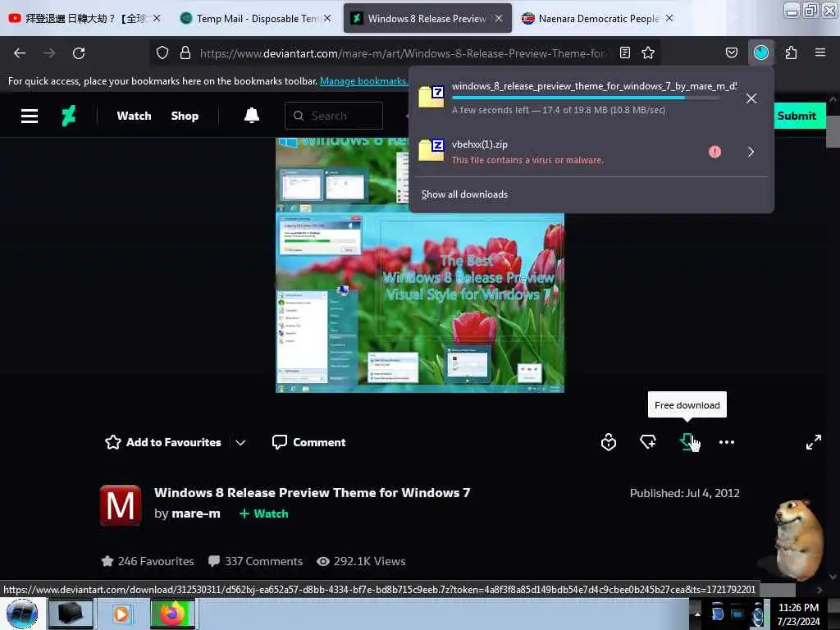Close the Temp Mail tab
Image resolution: width=840 pixels, height=630 pixels.
pos(327,18)
